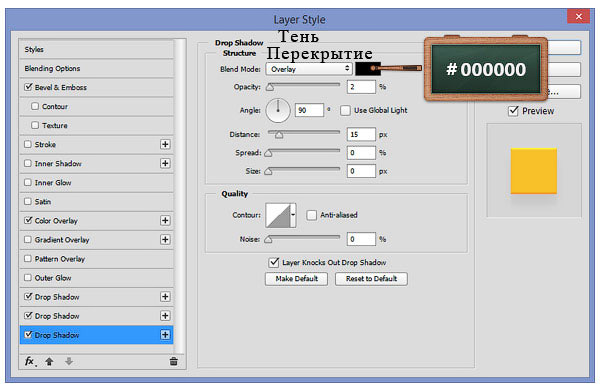Uncheck Layer Knocks Out Drop Shadow
Screen dimensions: 600x390
click(274, 263)
